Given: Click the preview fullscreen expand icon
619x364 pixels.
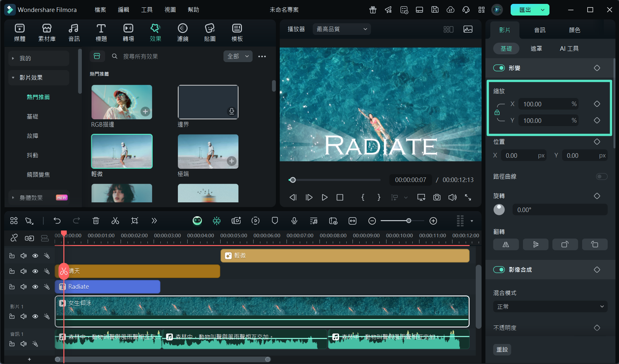Looking at the screenshot, I should 468,197.
